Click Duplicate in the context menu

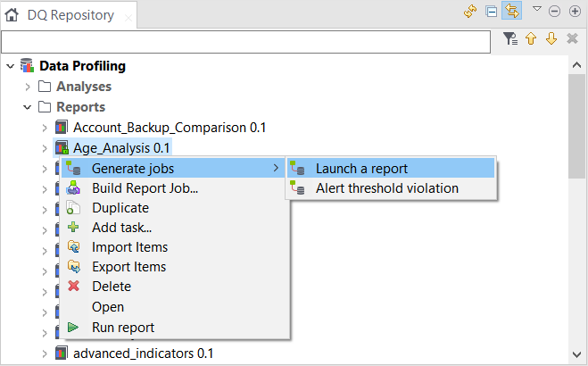coord(120,208)
